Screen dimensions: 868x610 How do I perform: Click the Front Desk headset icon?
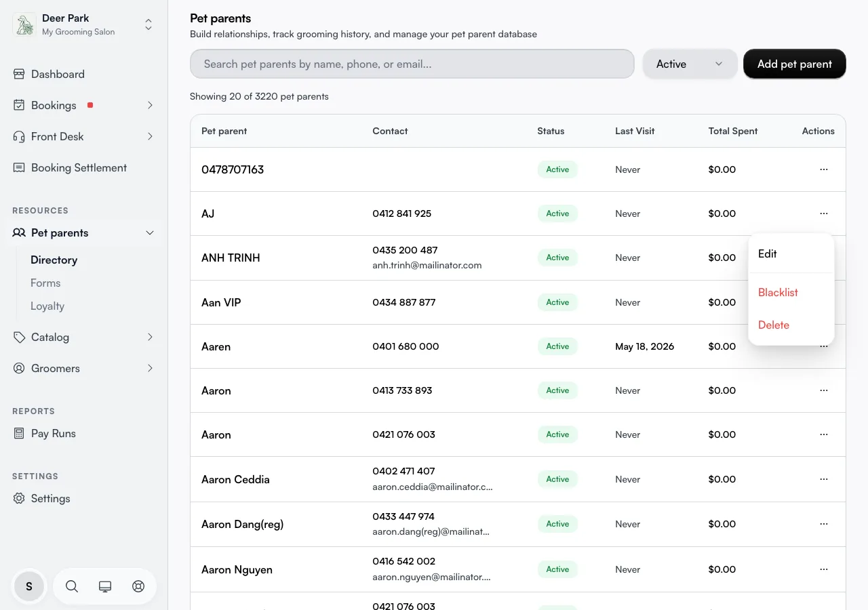[x=19, y=136]
